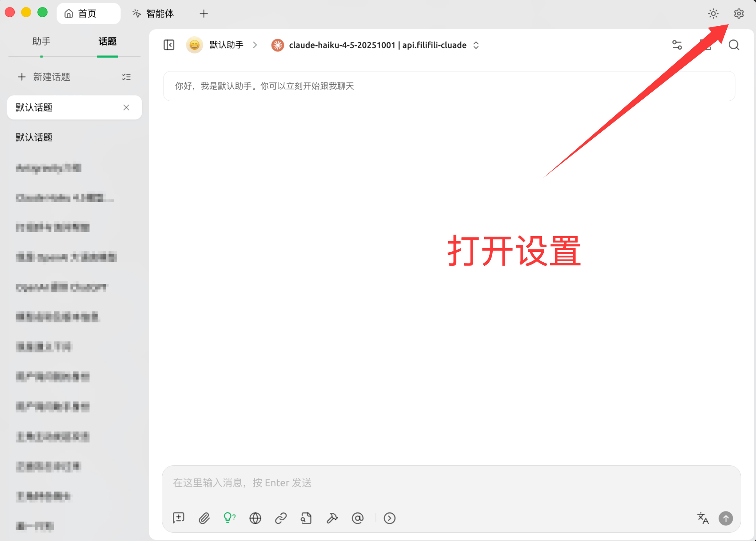The image size is (756, 541).
Task: Focus the message input field
Action: [x=451, y=483]
